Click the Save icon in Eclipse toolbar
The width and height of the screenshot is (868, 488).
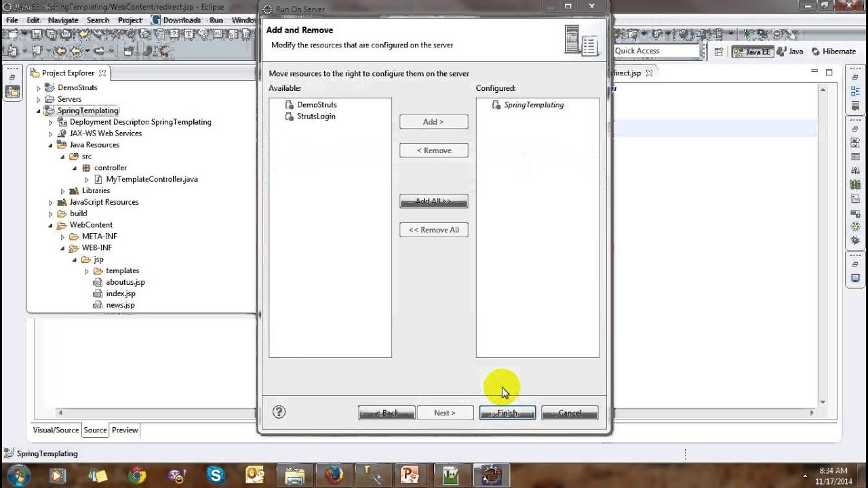pos(37,34)
